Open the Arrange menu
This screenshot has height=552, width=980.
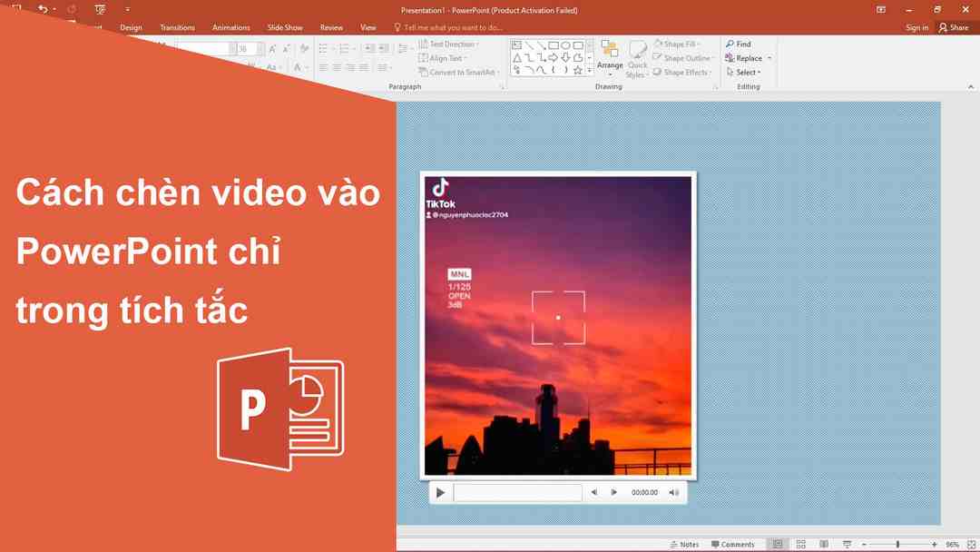610,58
